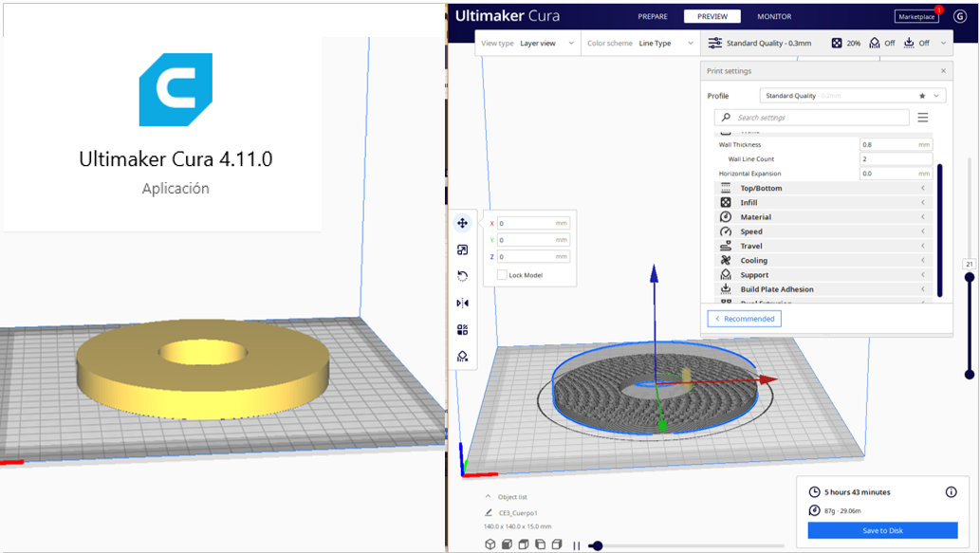Select CE3_Cuerpo1 in the object list
This screenshot has height=553, width=980.
pos(518,513)
